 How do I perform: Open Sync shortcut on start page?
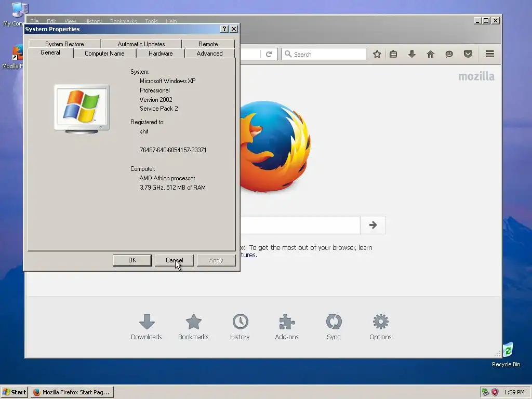334,327
